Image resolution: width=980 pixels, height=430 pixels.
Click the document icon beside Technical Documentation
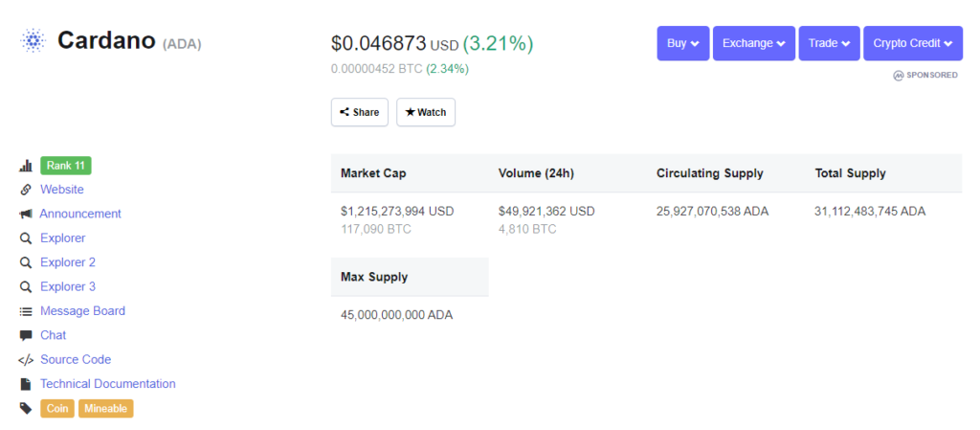click(26, 384)
